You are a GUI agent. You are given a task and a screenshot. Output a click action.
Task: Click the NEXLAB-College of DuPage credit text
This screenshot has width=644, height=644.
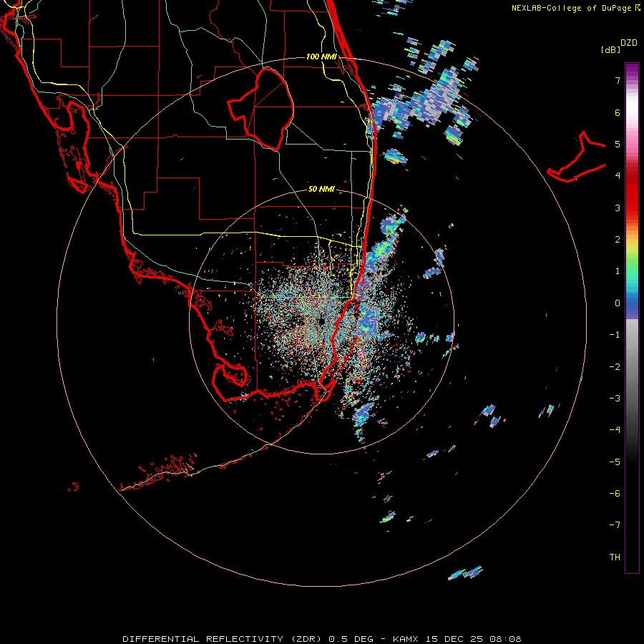[575, 8]
